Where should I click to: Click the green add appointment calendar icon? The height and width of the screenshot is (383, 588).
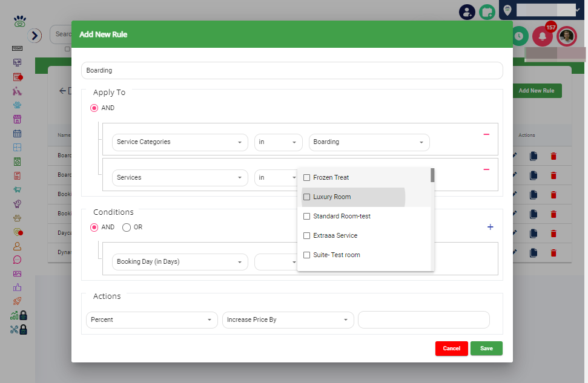(x=487, y=12)
